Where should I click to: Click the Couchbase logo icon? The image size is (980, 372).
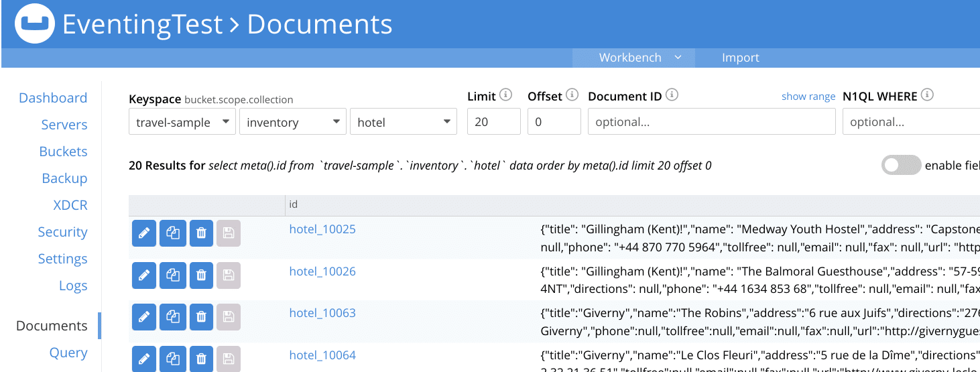35,24
